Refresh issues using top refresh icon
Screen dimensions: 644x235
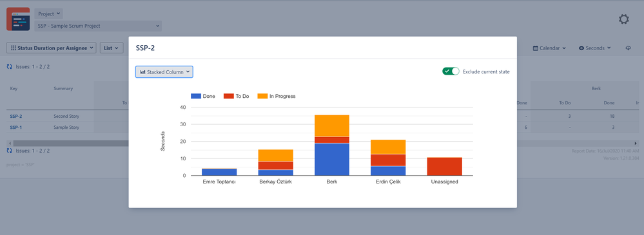click(x=10, y=66)
